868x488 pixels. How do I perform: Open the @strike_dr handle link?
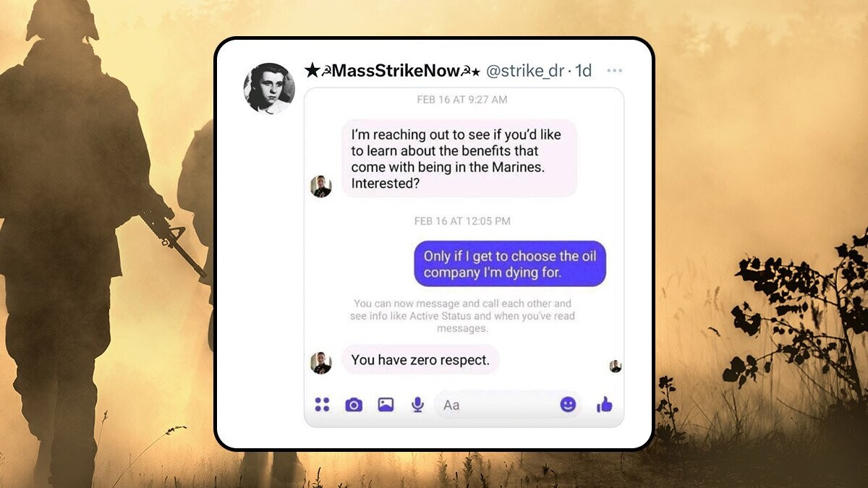pos(525,71)
